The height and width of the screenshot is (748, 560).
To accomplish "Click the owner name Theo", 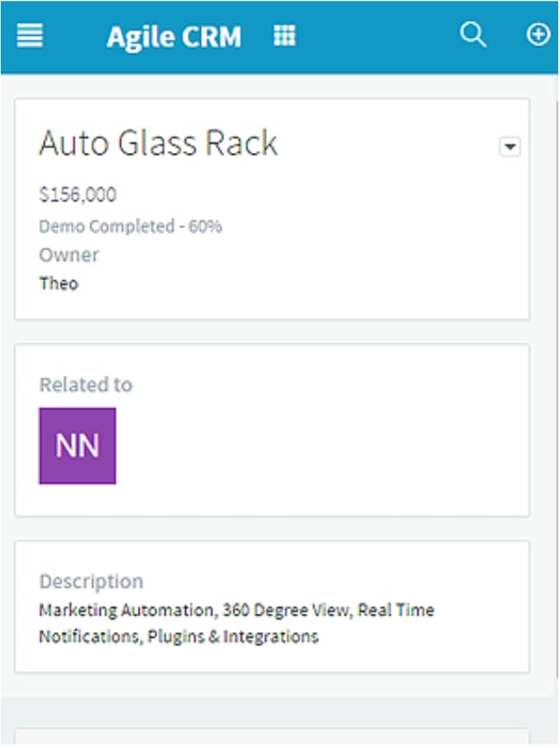I will click(59, 284).
